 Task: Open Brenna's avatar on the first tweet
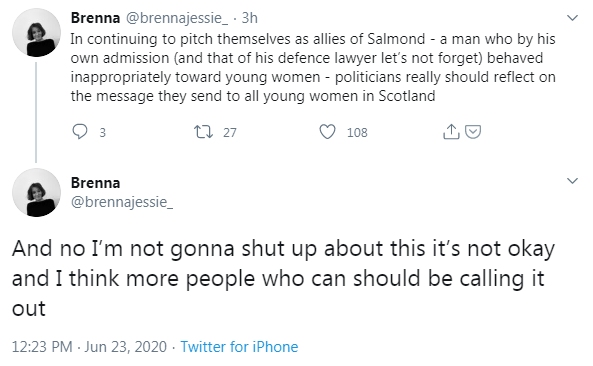[x=36, y=33]
